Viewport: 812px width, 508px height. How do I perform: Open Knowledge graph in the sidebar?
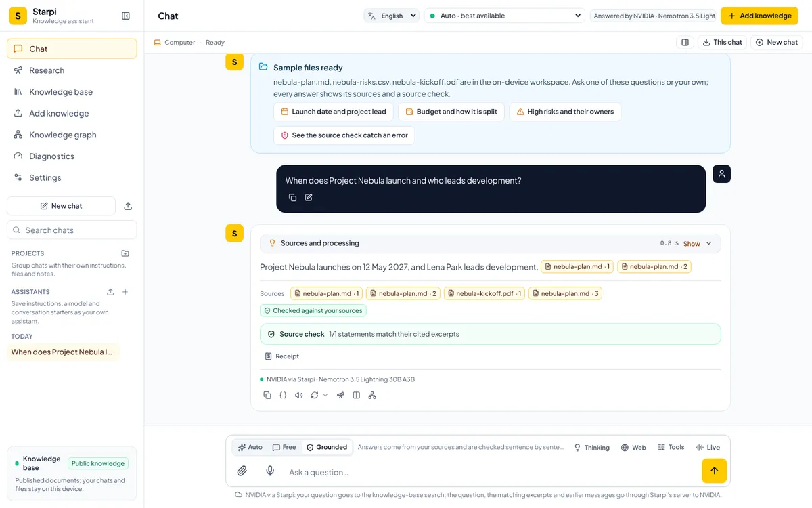pyautogui.click(x=72, y=135)
